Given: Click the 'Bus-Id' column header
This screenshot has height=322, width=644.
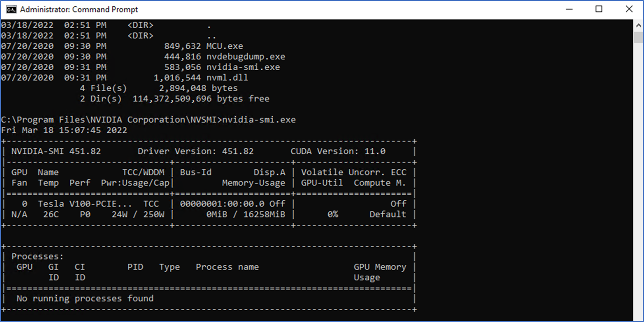Looking at the screenshot, I should (x=196, y=172).
